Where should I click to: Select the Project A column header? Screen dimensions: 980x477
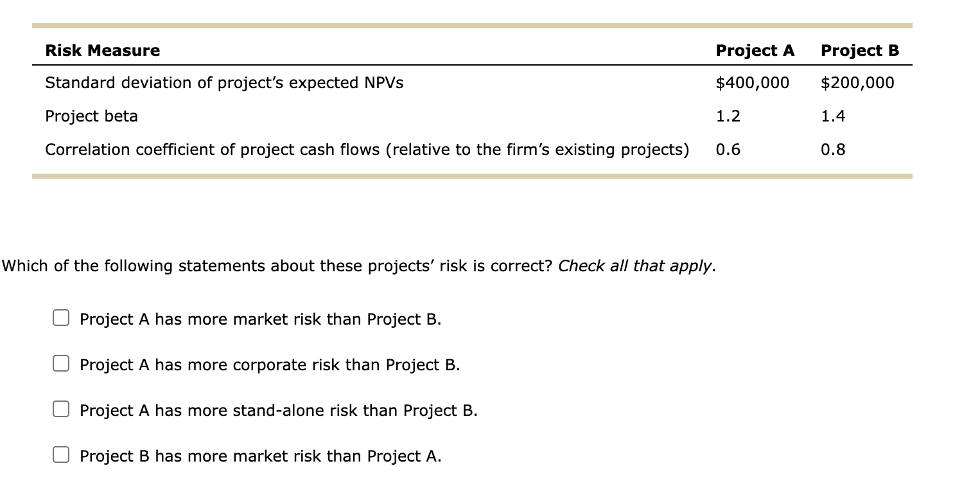coord(754,50)
